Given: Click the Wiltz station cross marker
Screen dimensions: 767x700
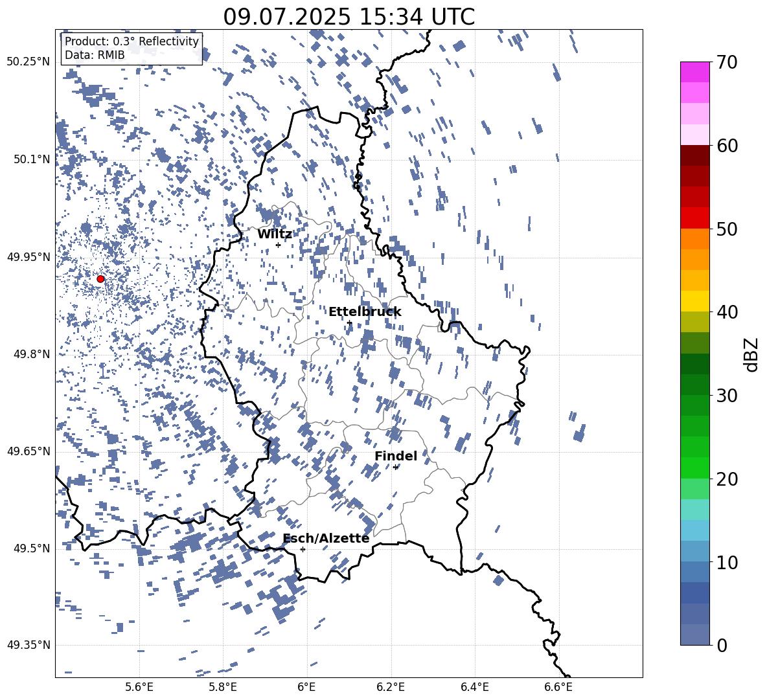Looking at the screenshot, I should pos(278,245).
